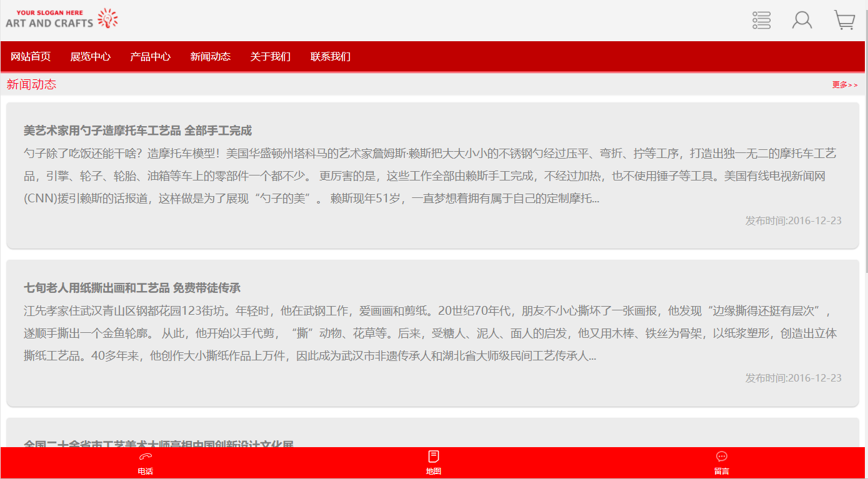
Task: Click the 更多>> link
Action: tap(845, 85)
